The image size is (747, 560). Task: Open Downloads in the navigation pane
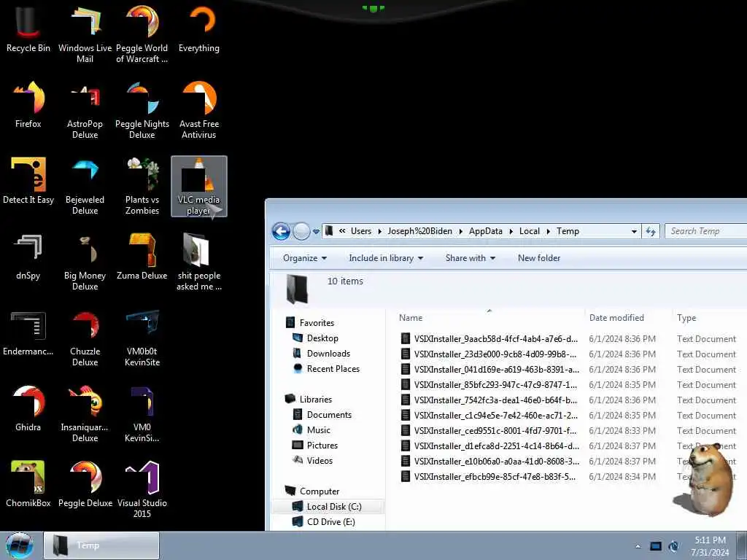point(322,354)
